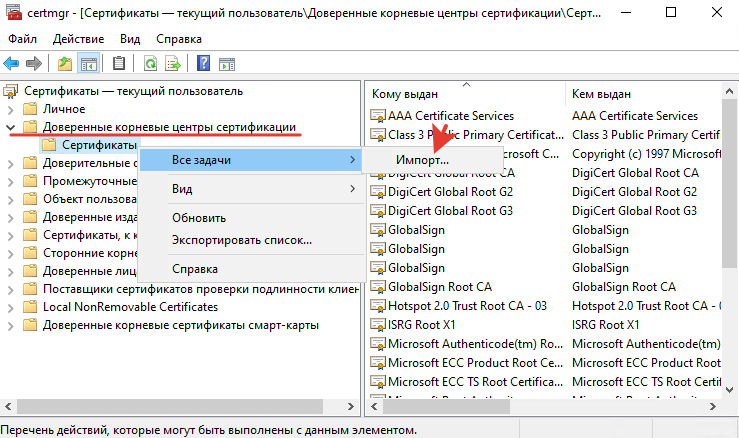Sort by 'Кем выдан' column header
739x438 pixels.
click(x=643, y=94)
